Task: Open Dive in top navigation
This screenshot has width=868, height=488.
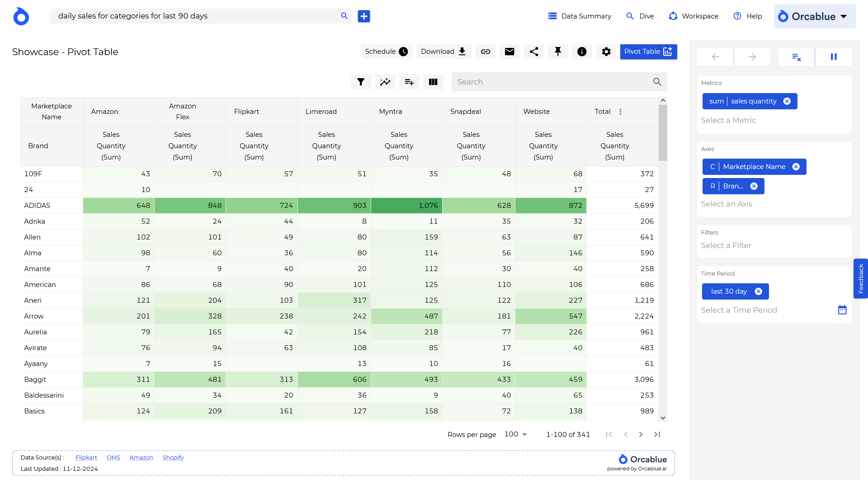Action: (x=640, y=16)
